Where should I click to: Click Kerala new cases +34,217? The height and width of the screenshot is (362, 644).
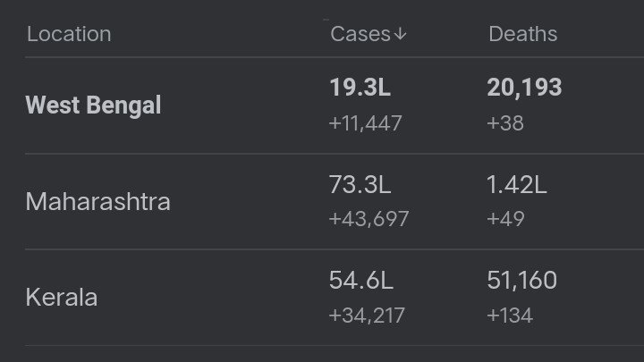coord(367,315)
